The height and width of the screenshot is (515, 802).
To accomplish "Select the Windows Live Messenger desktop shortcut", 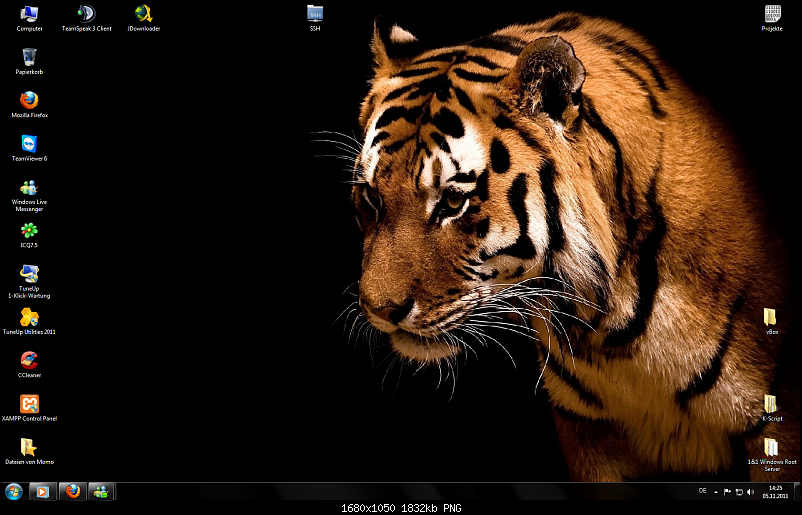I will point(29,195).
